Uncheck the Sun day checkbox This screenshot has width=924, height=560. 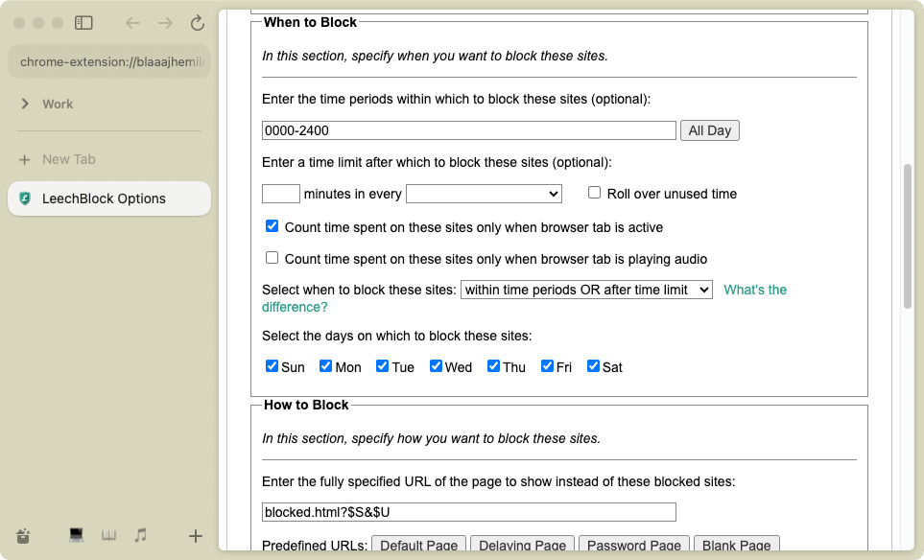pos(272,365)
